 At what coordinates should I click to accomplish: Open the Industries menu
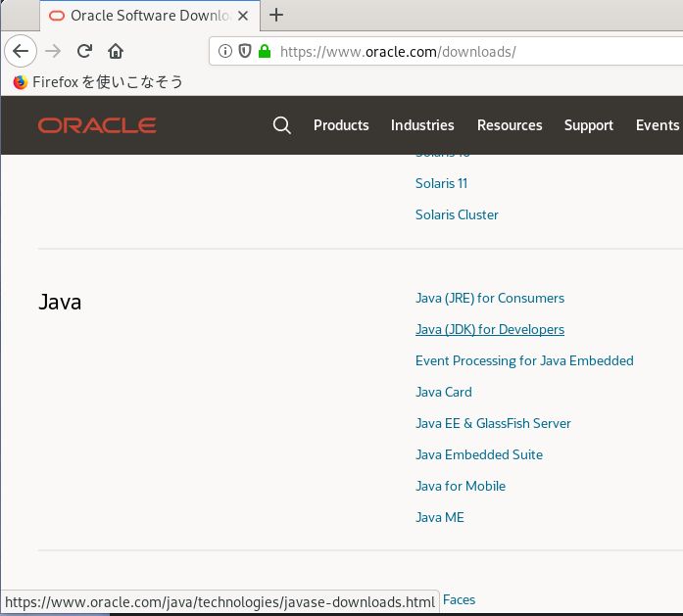coord(422,125)
